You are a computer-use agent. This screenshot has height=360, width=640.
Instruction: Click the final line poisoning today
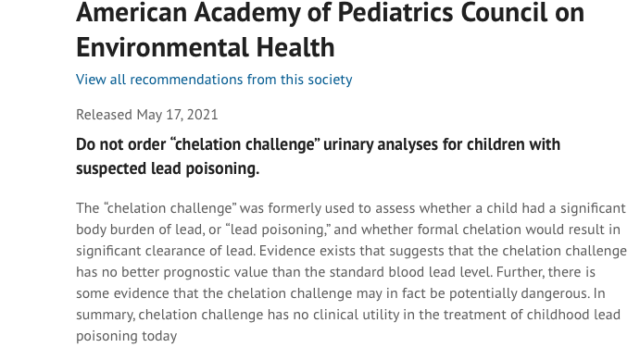point(127,336)
